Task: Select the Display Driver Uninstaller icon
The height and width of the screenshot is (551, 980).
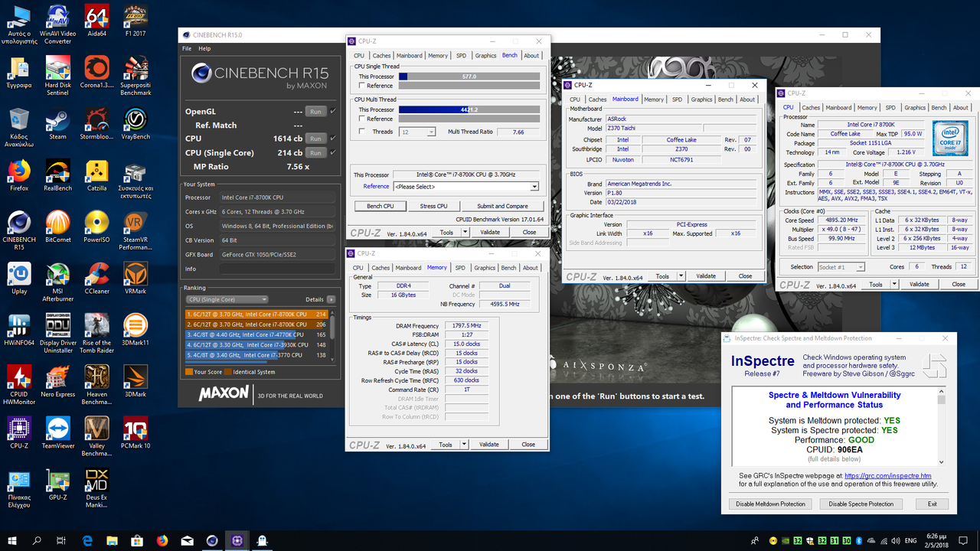Action: click(58, 334)
